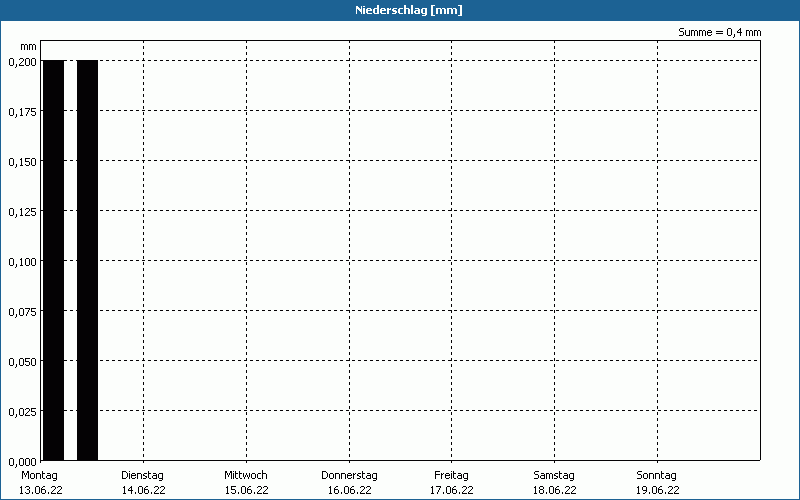Click the second black precipitation bar
Image resolution: width=800 pixels, height=500 pixels.
pyautogui.click(x=87, y=260)
